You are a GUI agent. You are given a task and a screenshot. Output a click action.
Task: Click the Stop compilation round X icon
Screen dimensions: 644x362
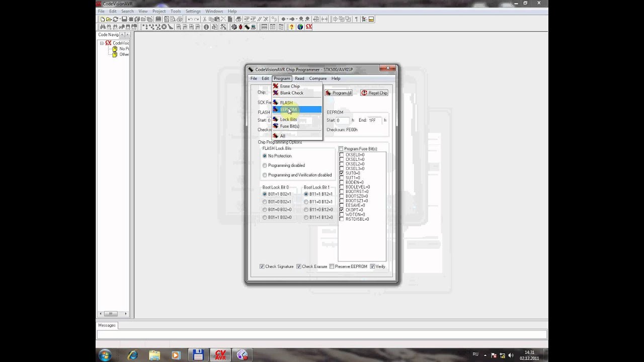(164, 27)
